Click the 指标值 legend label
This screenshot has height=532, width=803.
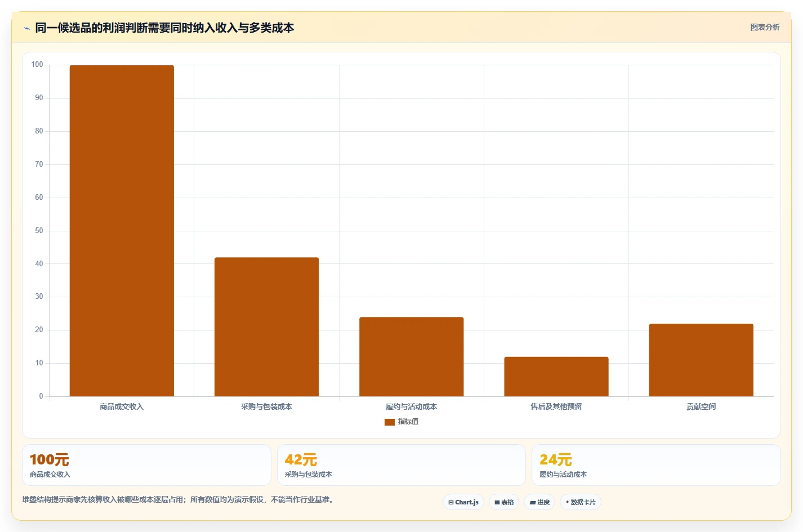coord(408,422)
